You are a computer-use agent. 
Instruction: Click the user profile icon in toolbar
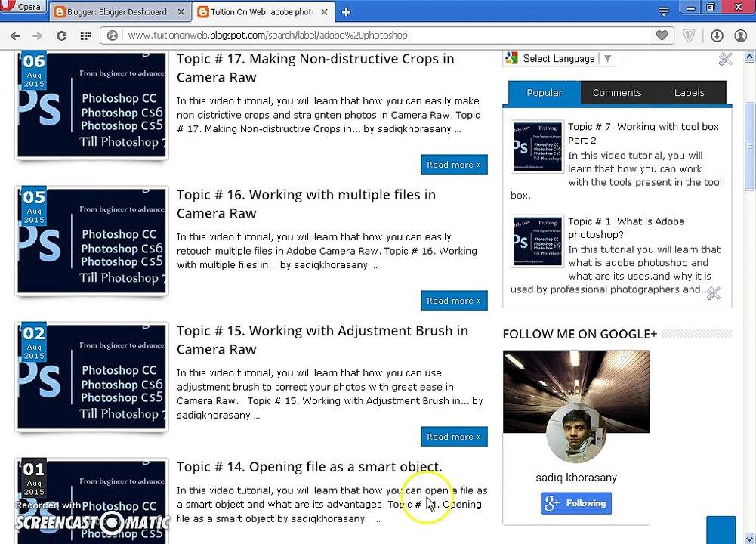[x=740, y=36]
